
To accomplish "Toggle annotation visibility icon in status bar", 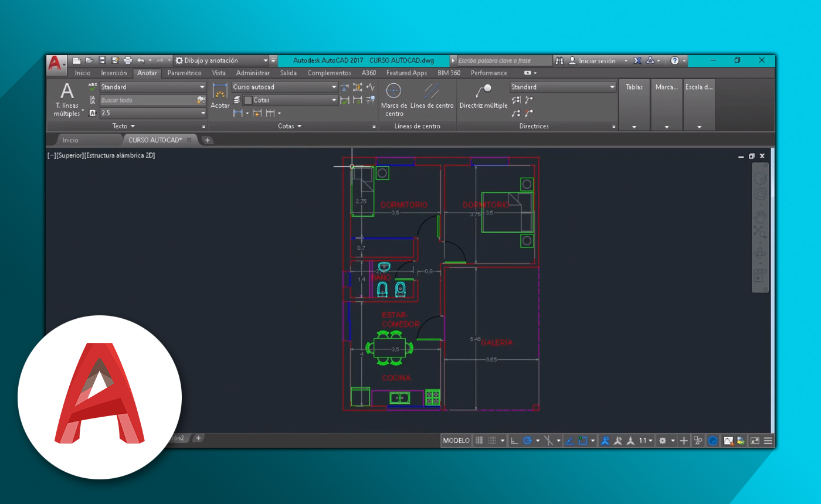I will tap(605, 441).
